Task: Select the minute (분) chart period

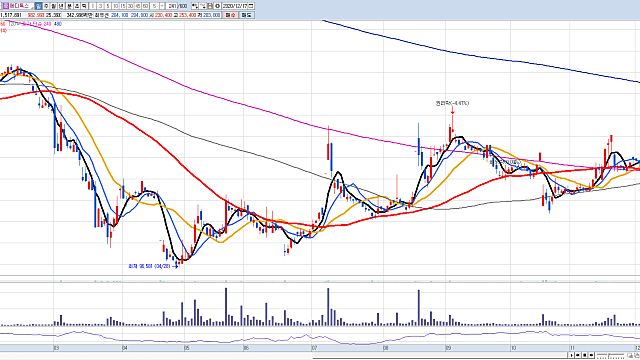Action: tap(69, 6)
